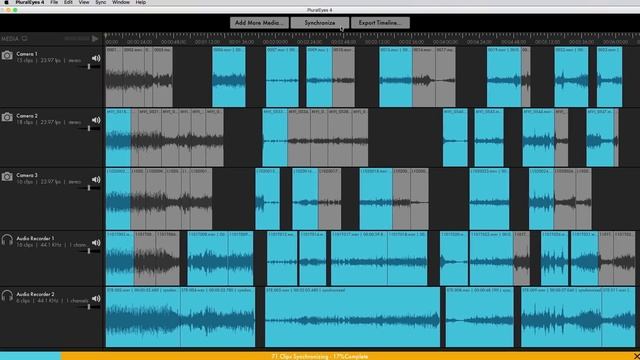Mute Audio Recorder 2 track
This screenshot has height=360, width=640.
(x=96, y=299)
